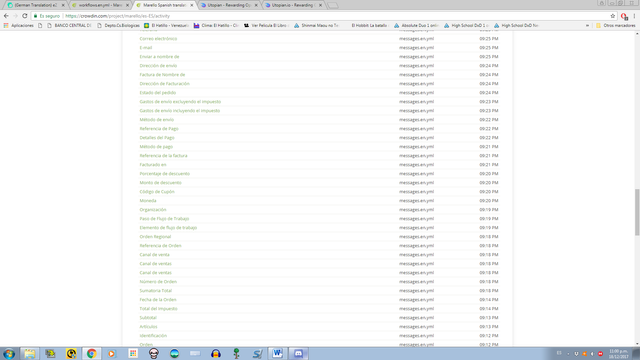Open the 'Sumatoria Total' entry
This screenshot has width=640, height=360.
click(x=156, y=291)
